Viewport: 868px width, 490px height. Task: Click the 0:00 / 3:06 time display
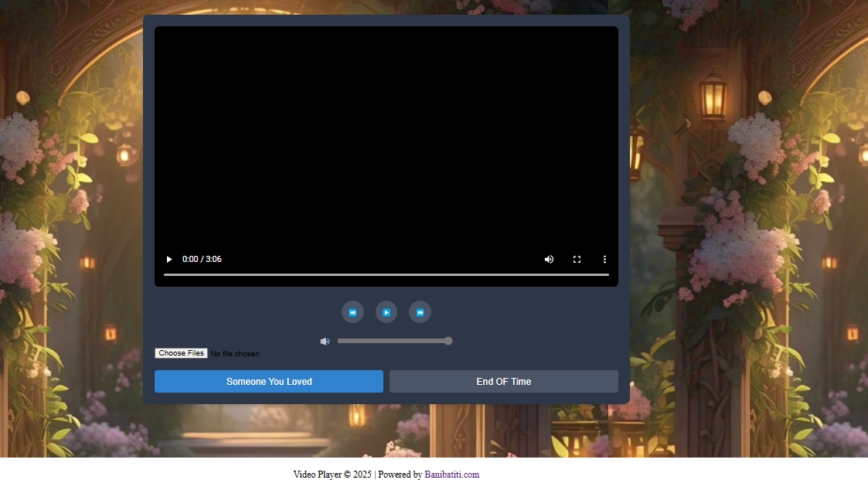(202, 260)
